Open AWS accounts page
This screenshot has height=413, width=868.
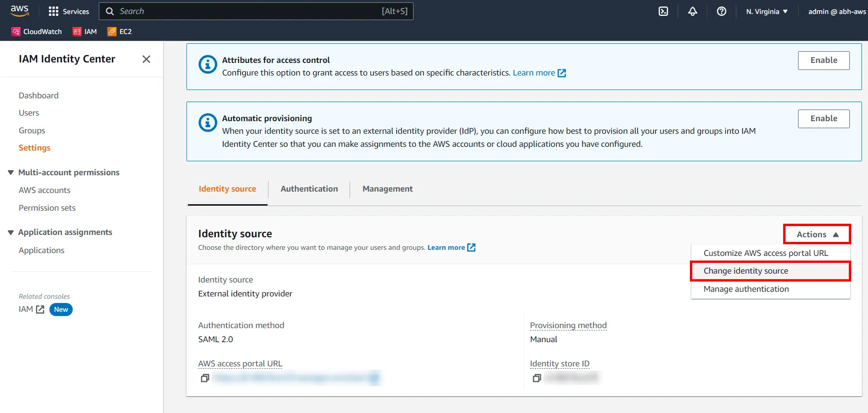pyautogui.click(x=45, y=190)
